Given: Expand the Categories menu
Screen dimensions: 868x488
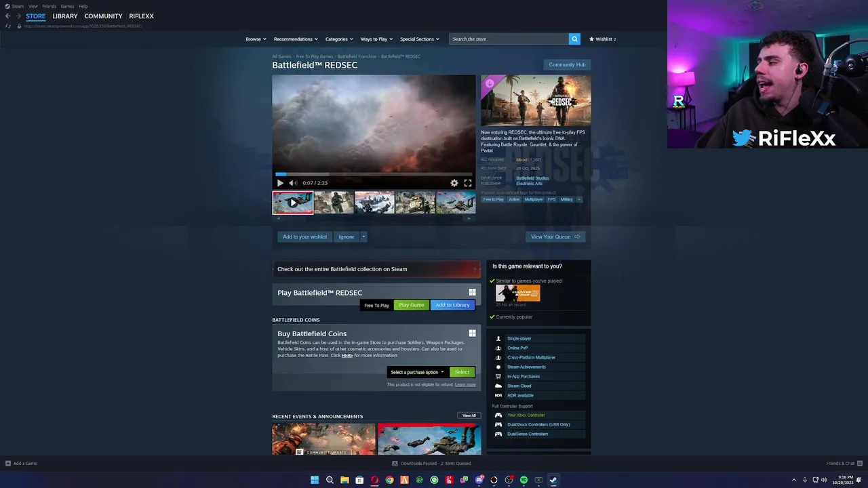Looking at the screenshot, I should point(338,39).
